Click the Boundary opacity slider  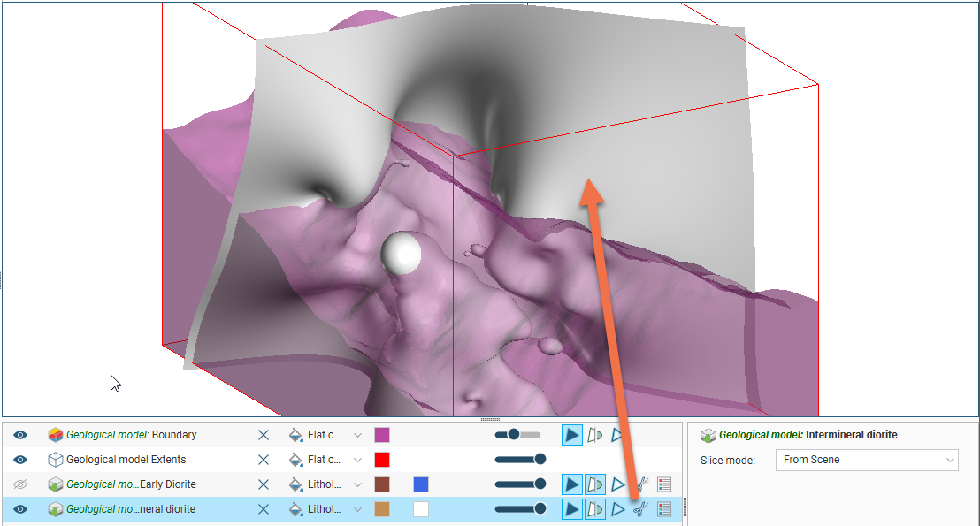point(518,435)
